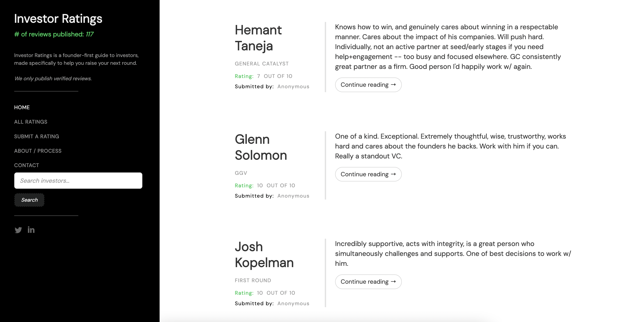Continue reading Glenn Solomon's review
Screen dimensions: 644x322
pyautogui.click(x=368, y=174)
